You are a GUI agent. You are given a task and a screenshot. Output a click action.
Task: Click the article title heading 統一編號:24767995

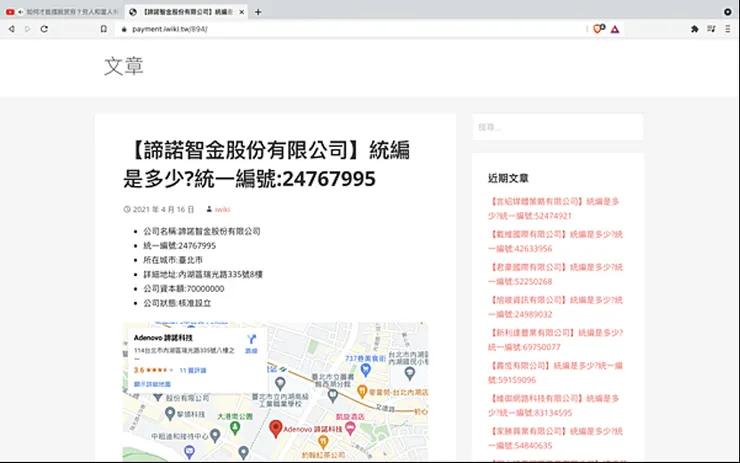[267, 164]
